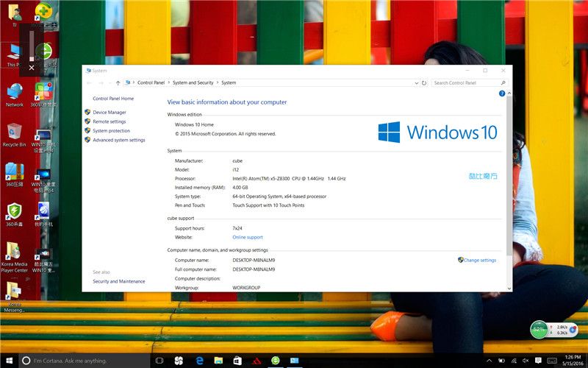Select the Korea Messenger desktop icon
The image size is (588, 368).
[x=14, y=297]
